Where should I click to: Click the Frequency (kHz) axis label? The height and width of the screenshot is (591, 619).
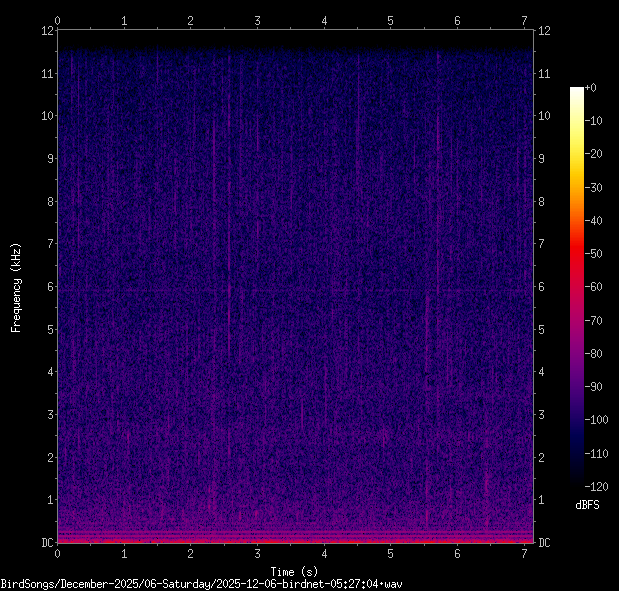pyautogui.click(x=16, y=287)
